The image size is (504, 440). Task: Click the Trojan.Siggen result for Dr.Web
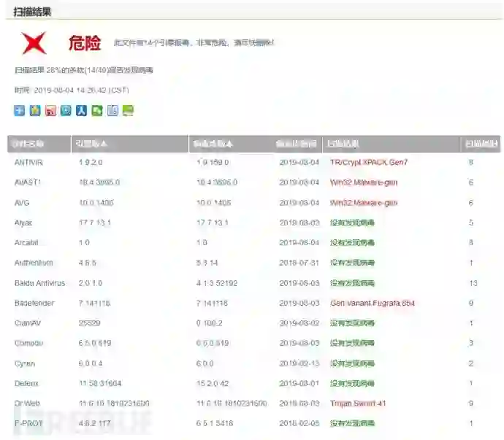click(358, 404)
